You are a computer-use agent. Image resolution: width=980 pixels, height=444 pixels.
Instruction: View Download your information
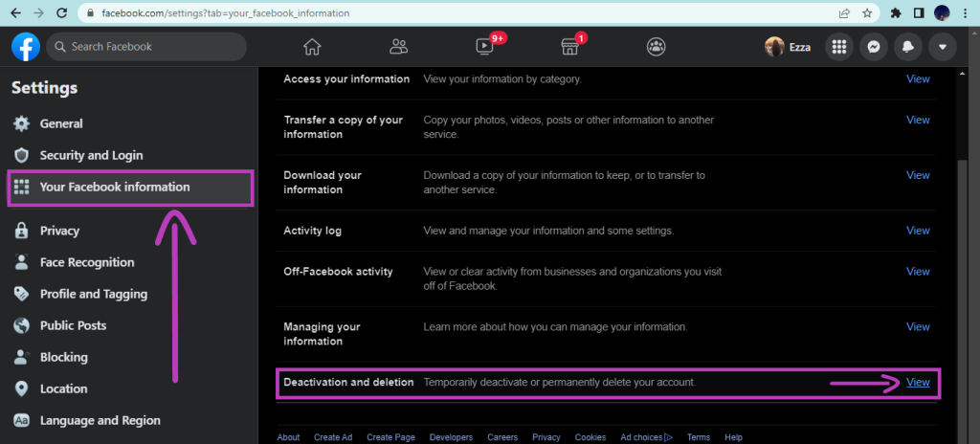click(918, 175)
